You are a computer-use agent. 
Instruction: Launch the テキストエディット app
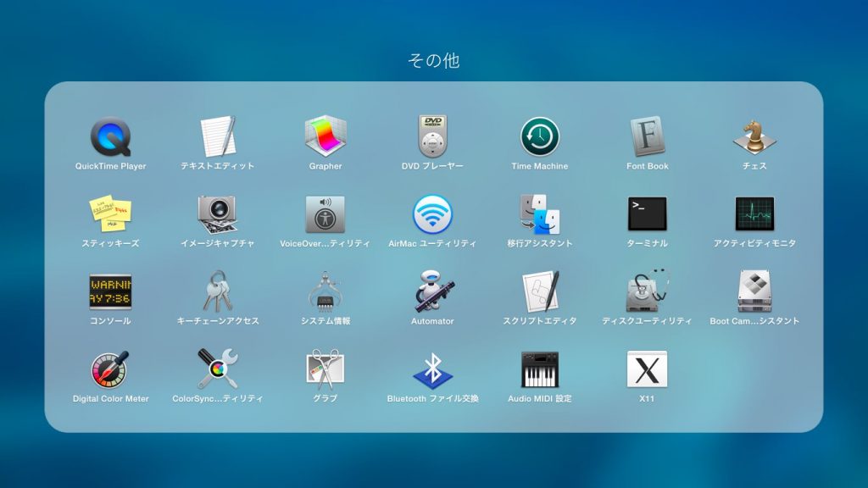tap(218, 136)
